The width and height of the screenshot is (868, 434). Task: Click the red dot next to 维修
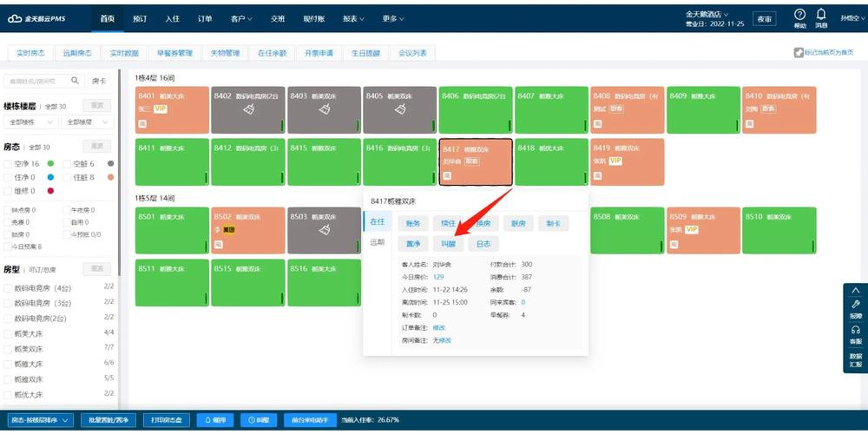50,191
